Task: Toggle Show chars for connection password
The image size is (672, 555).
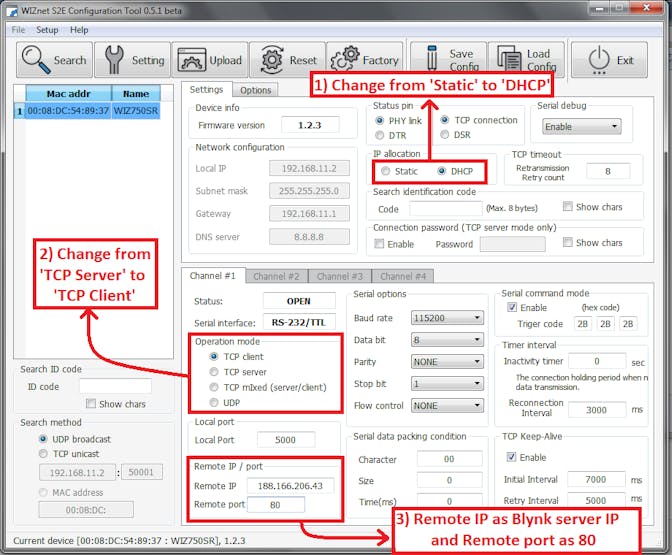Action: (567, 243)
